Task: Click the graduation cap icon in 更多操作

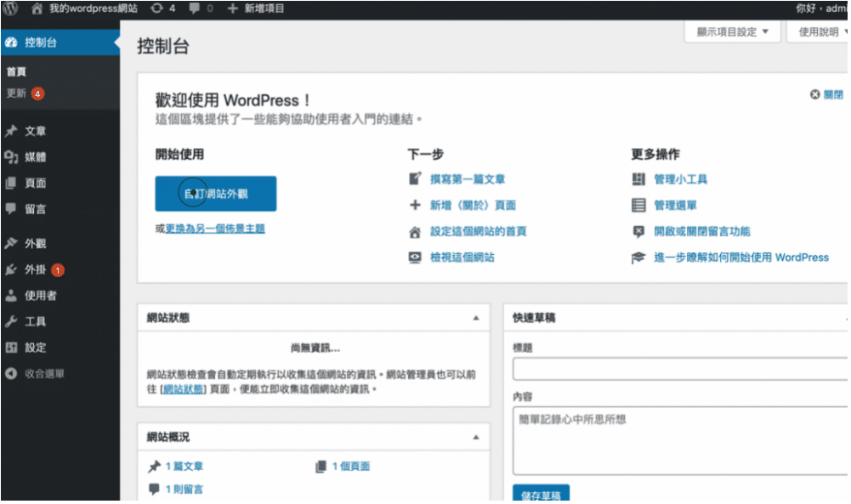Action: (639, 258)
